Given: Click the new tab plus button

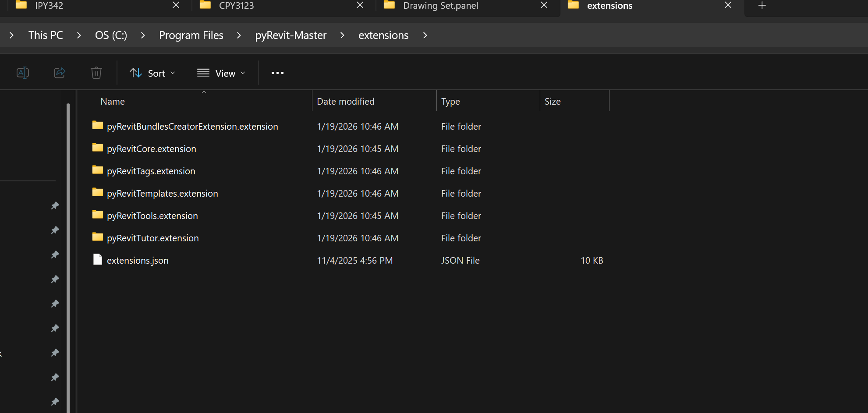Looking at the screenshot, I should [x=762, y=5].
